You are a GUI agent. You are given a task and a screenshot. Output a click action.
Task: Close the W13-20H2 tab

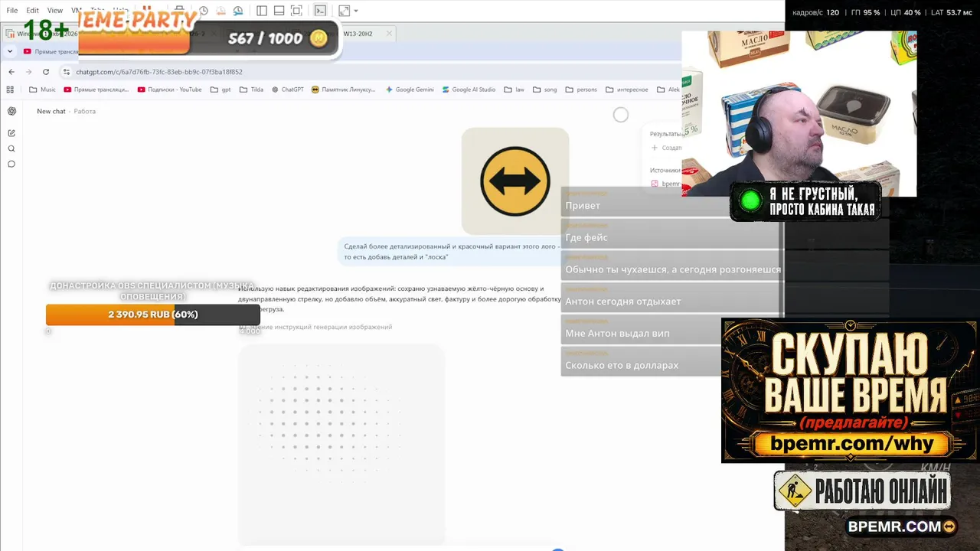[389, 34]
